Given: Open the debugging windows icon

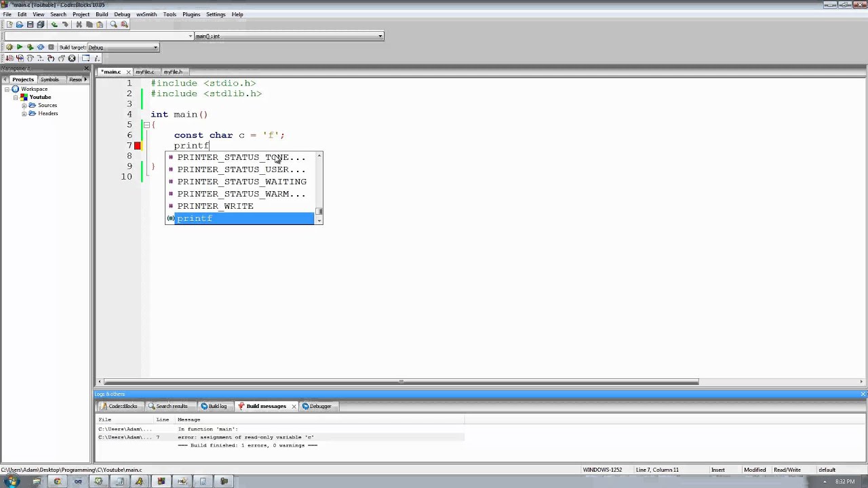Looking at the screenshot, I should tap(85, 58).
